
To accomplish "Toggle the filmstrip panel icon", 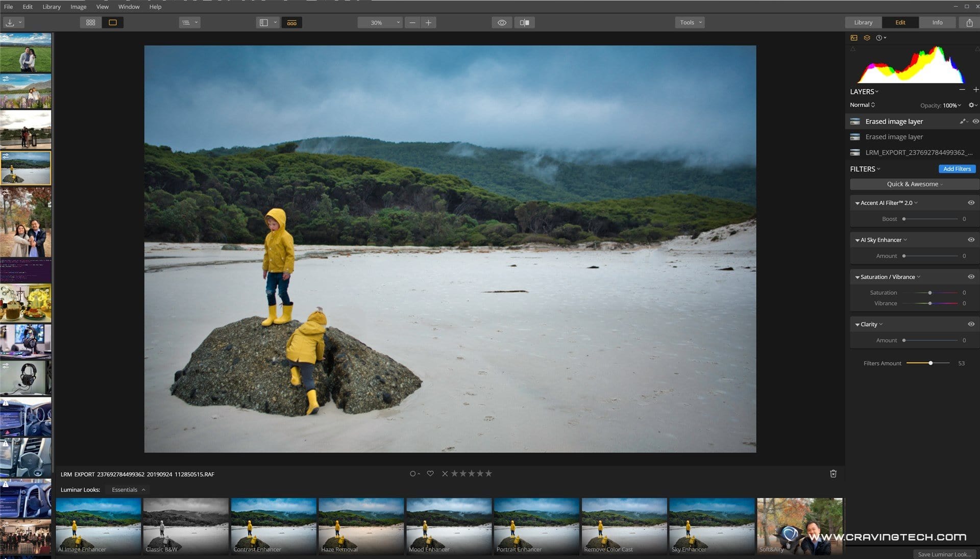I will [x=291, y=22].
